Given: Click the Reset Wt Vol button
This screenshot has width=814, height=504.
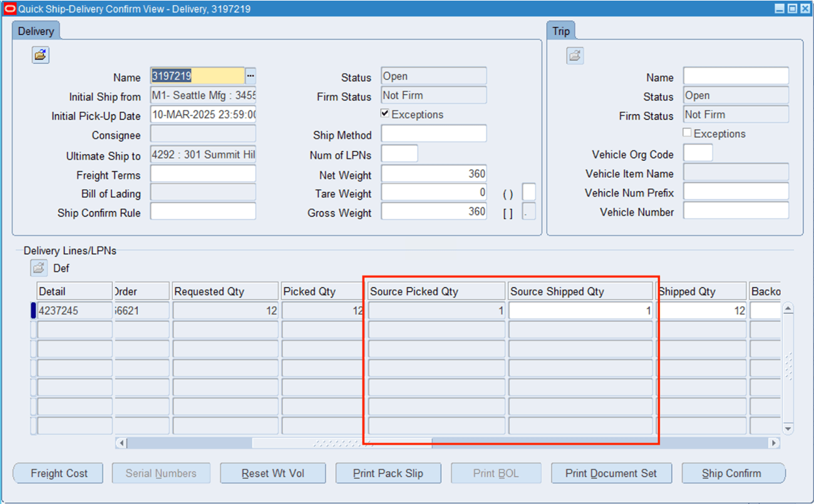Looking at the screenshot, I should [273, 473].
